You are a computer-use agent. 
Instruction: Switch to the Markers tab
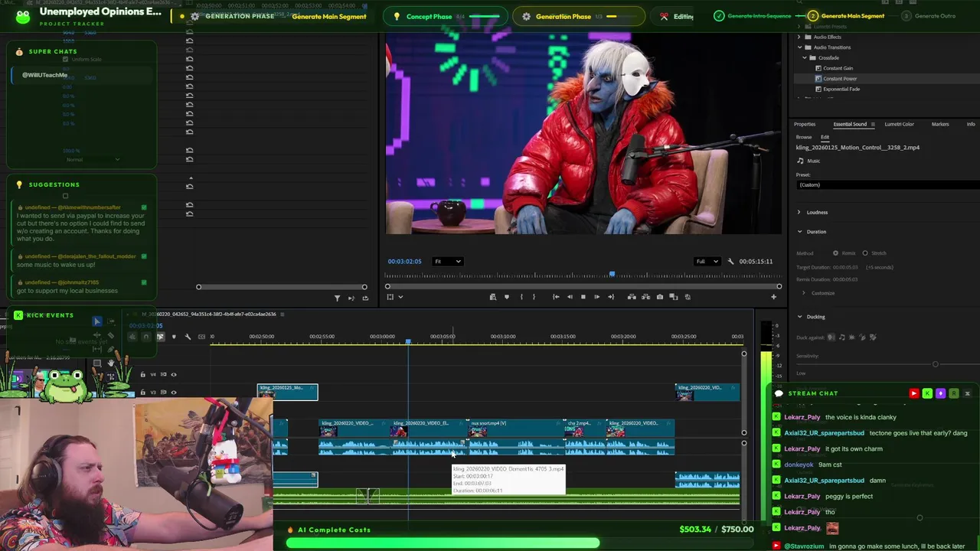point(940,124)
